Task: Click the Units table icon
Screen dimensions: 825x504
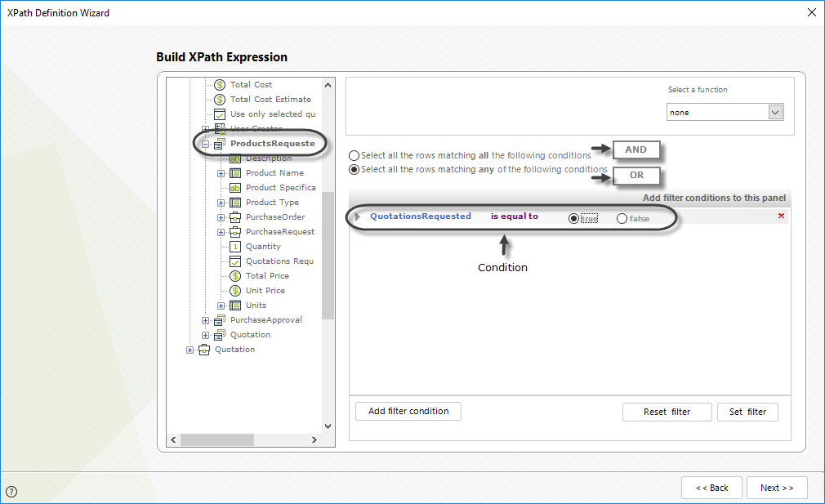Action: [235, 306]
